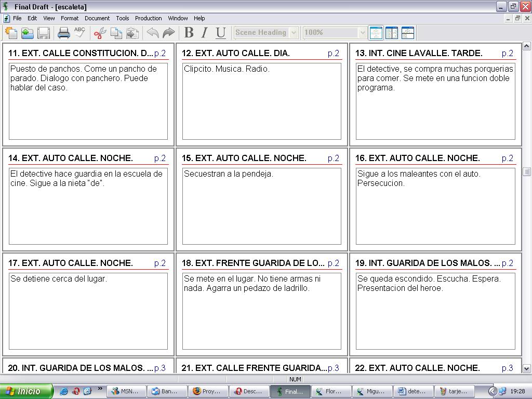Select heading '18. EXT. FRENTE GUARIDA DE LO...'
The image size is (532, 399).
tap(253, 263)
